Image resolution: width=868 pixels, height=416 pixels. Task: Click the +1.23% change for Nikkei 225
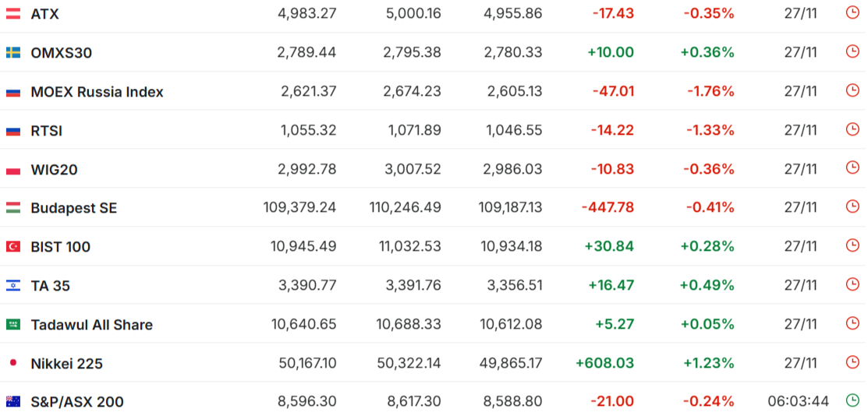pyautogui.click(x=707, y=363)
